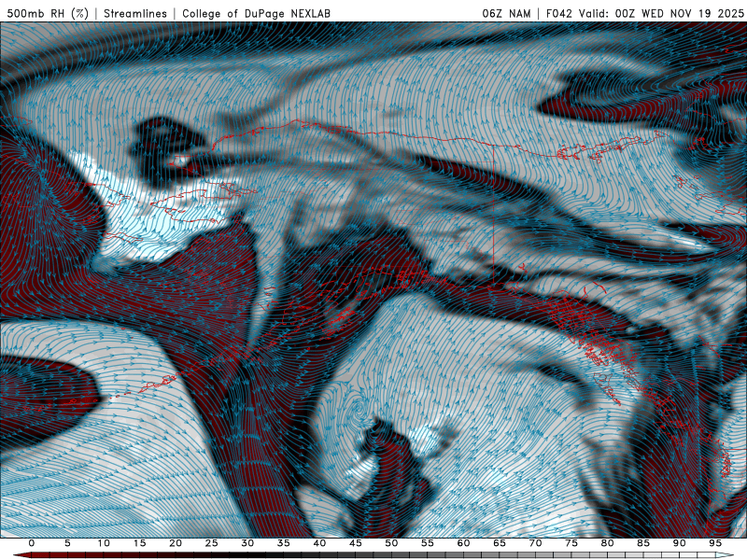Viewport: 747px width, 560px height.
Task: Click the "75" value on the humidity scale
Action: click(x=571, y=543)
